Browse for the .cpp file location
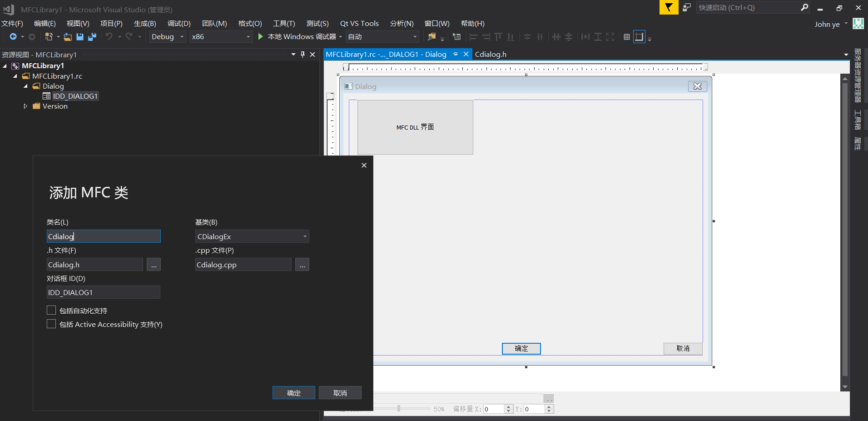Viewport: 868px width, 421px height. point(302,265)
